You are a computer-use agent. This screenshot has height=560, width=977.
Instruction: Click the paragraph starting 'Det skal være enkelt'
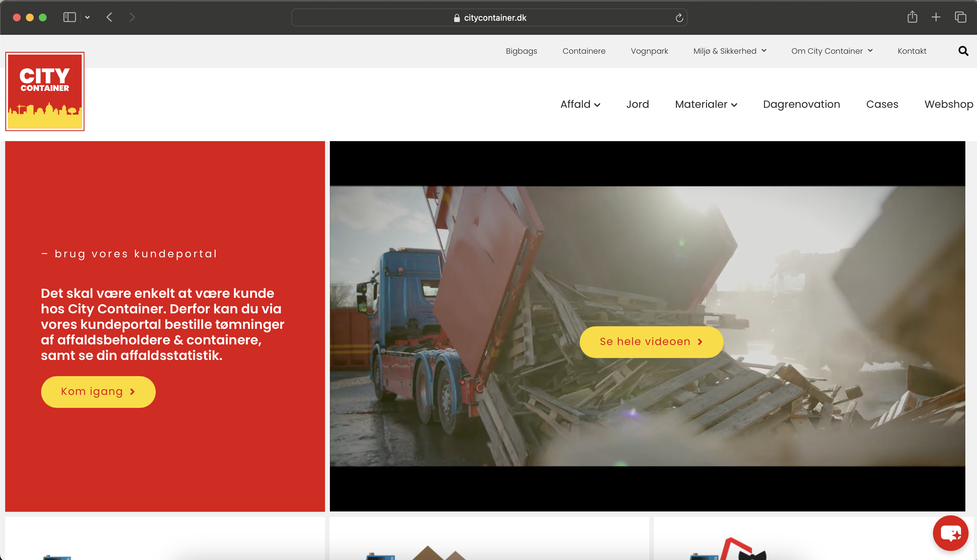click(x=162, y=324)
